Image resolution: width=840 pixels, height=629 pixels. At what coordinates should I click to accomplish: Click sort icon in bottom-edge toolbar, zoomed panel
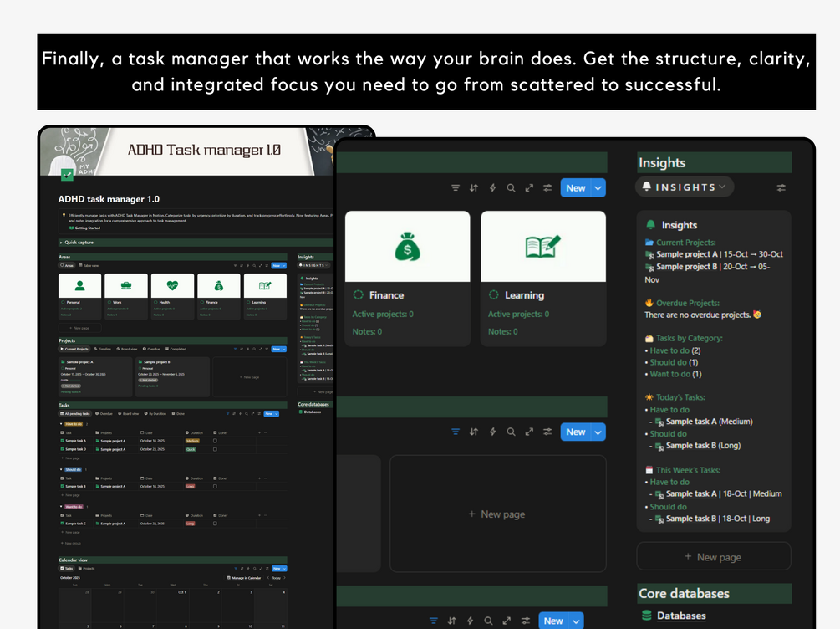452,621
